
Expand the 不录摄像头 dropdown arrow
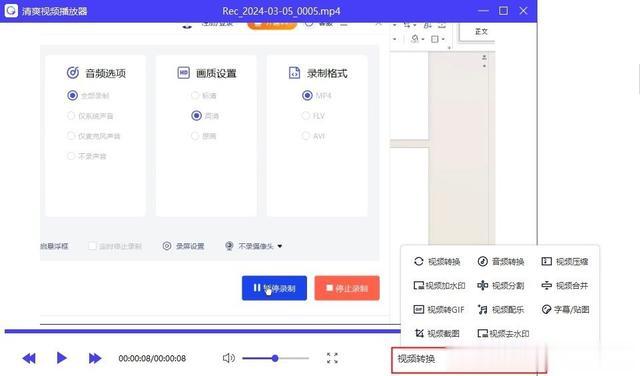coord(280,246)
